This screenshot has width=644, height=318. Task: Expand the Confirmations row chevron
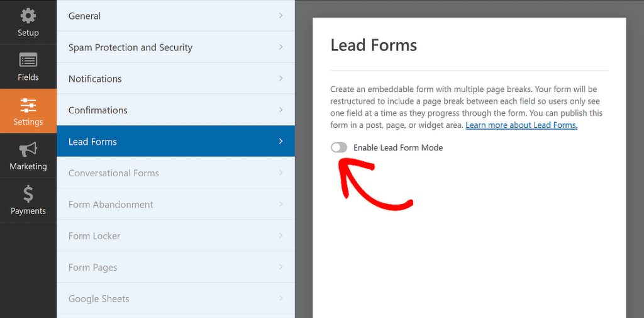[280, 110]
